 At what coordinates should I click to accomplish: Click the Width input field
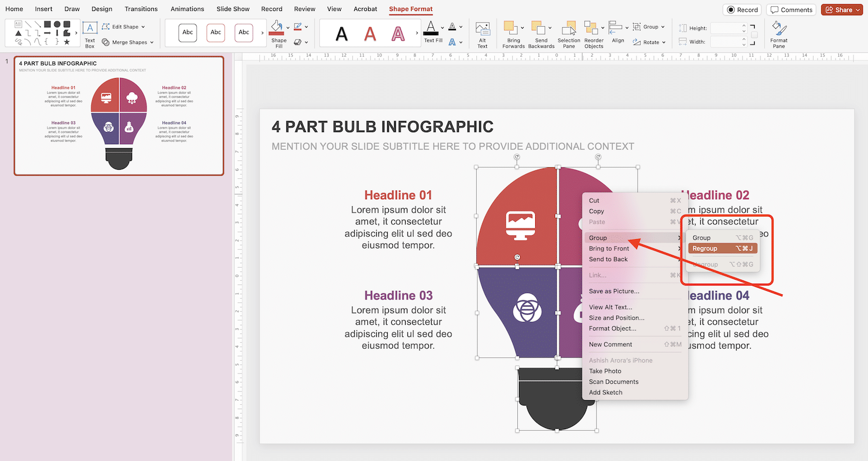729,42
